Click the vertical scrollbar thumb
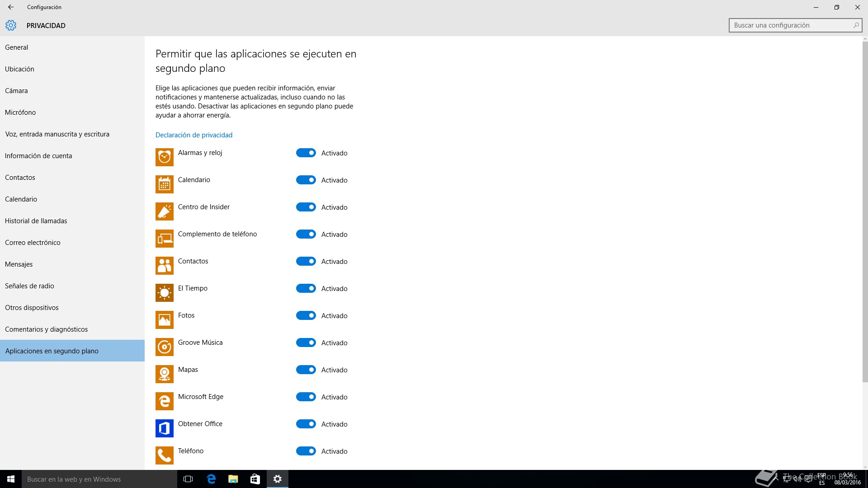868x488 pixels. point(865,212)
